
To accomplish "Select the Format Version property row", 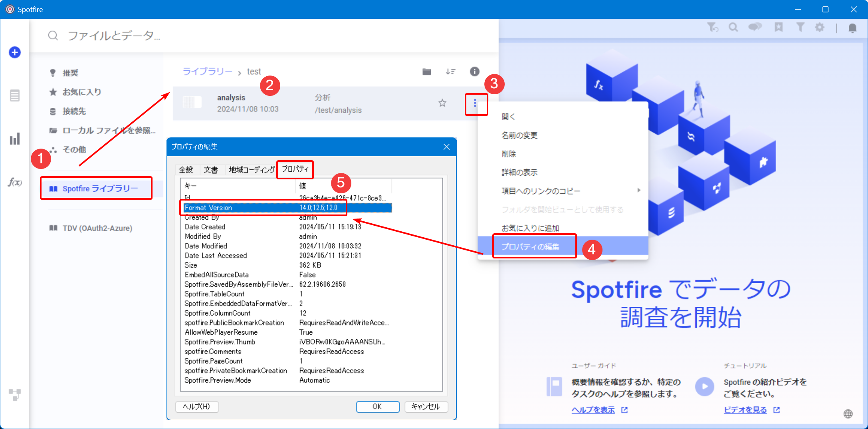I will coord(287,208).
